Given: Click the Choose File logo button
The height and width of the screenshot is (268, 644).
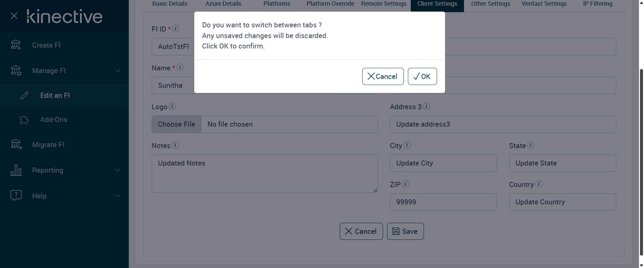Looking at the screenshot, I should click(176, 124).
